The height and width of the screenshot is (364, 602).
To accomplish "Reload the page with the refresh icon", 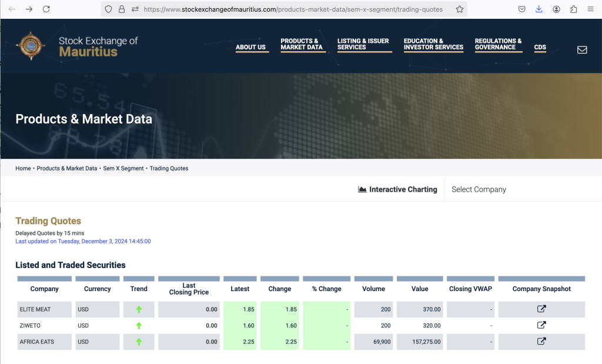I will pos(46,9).
